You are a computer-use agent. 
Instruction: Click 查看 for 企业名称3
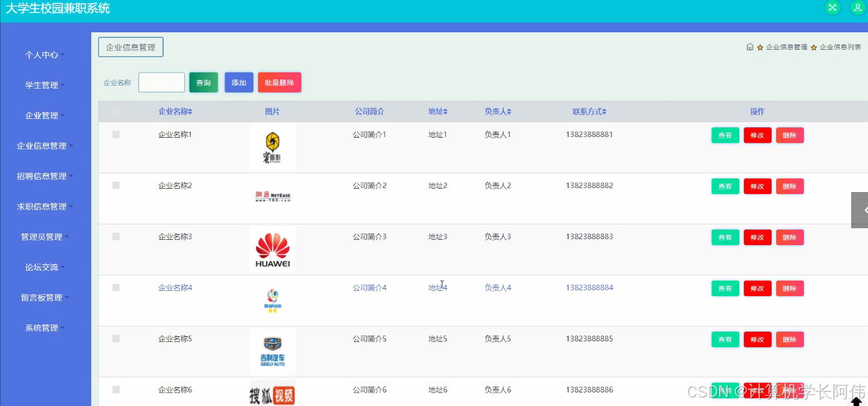pyautogui.click(x=725, y=237)
